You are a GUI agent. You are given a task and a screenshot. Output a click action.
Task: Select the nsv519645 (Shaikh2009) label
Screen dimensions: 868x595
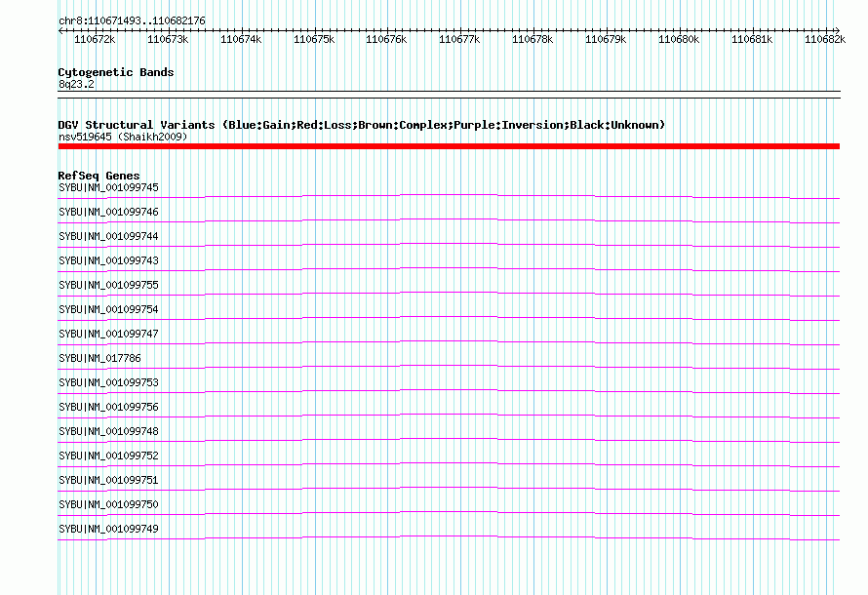(x=123, y=137)
